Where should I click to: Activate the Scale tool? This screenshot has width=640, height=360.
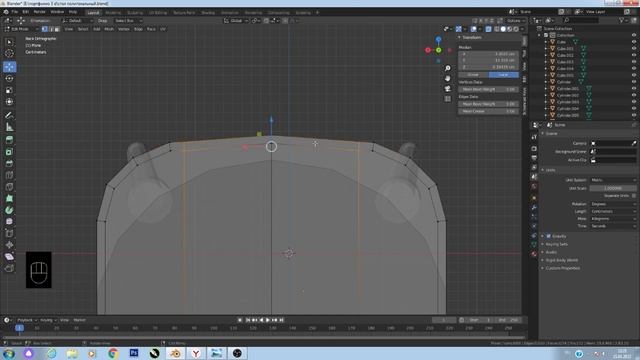pyautogui.click(x=9, y=90)
